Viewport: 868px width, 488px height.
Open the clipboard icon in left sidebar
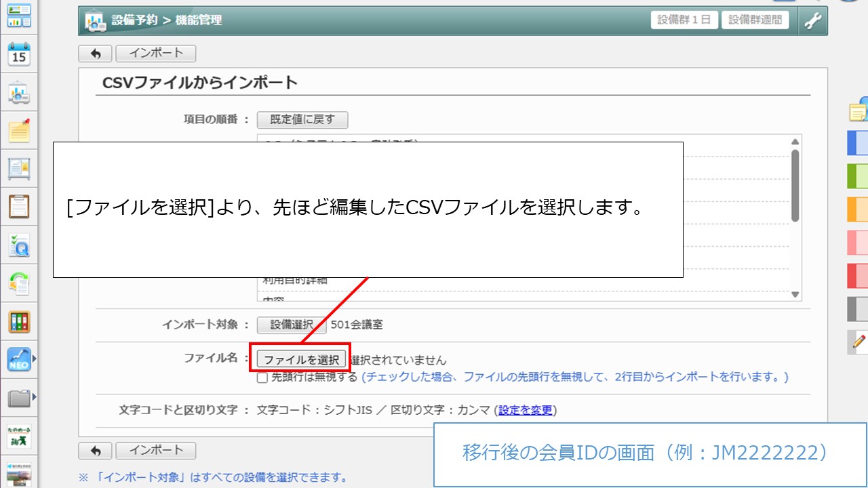click(x=19, y=206)
